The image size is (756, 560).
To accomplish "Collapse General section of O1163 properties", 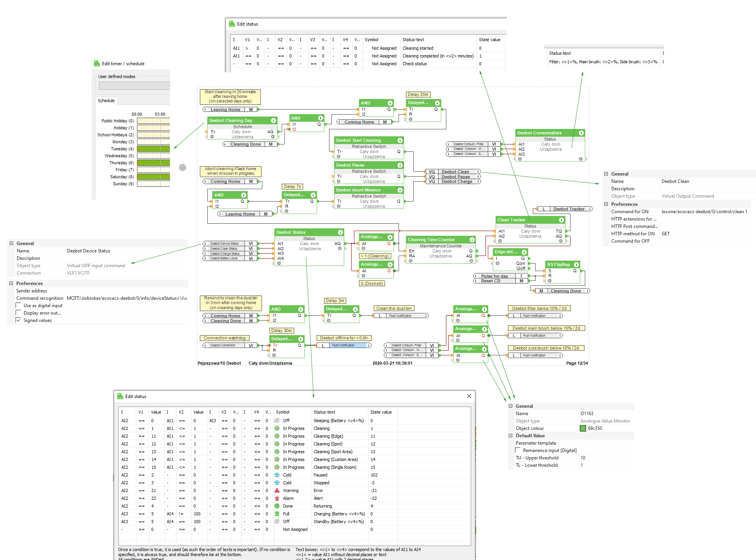I will tap(511, 406).
